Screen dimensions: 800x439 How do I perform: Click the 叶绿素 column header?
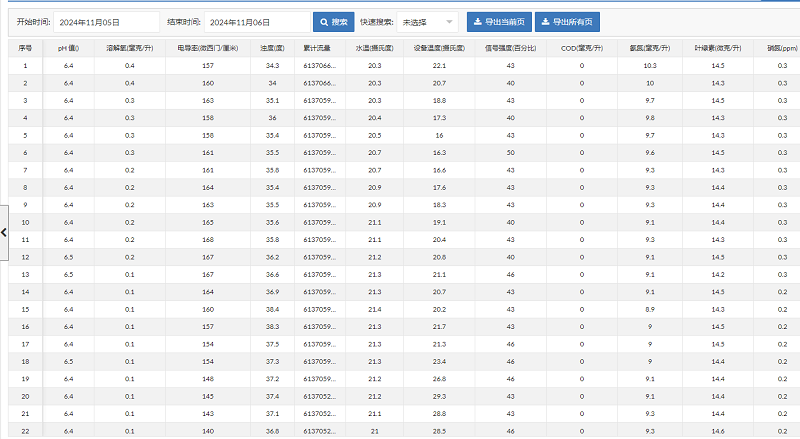pos(717,47)
